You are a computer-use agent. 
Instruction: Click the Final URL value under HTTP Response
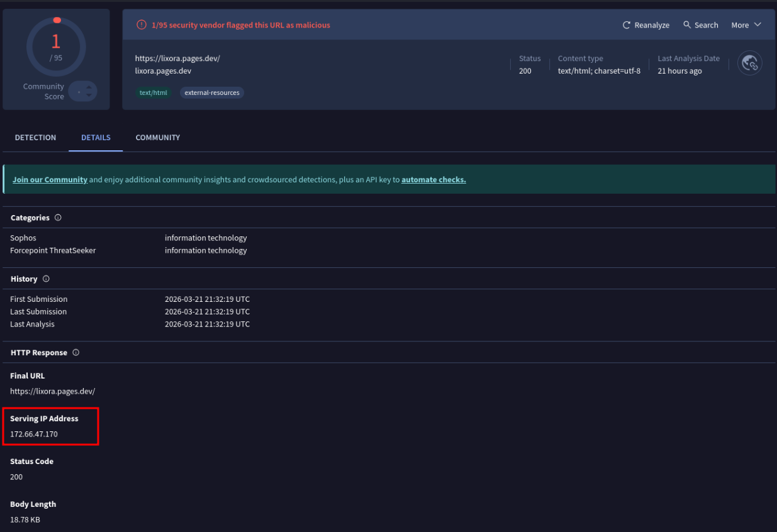click(x=52, y=391)
